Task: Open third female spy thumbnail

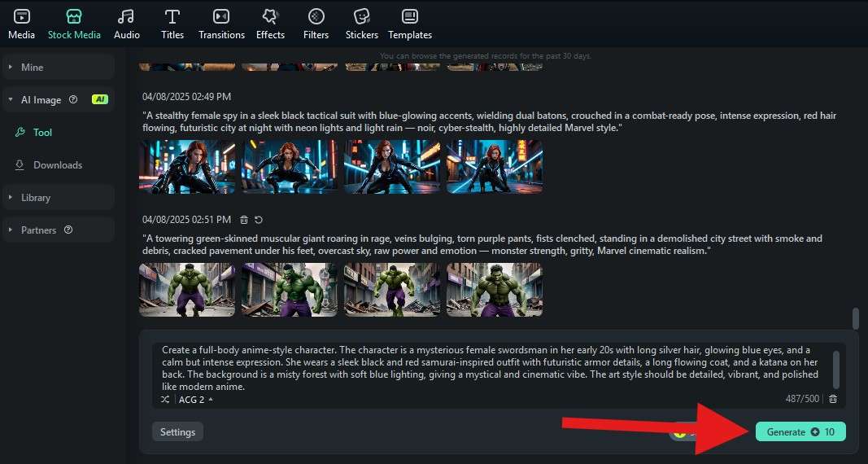Action: click(392, 167)
